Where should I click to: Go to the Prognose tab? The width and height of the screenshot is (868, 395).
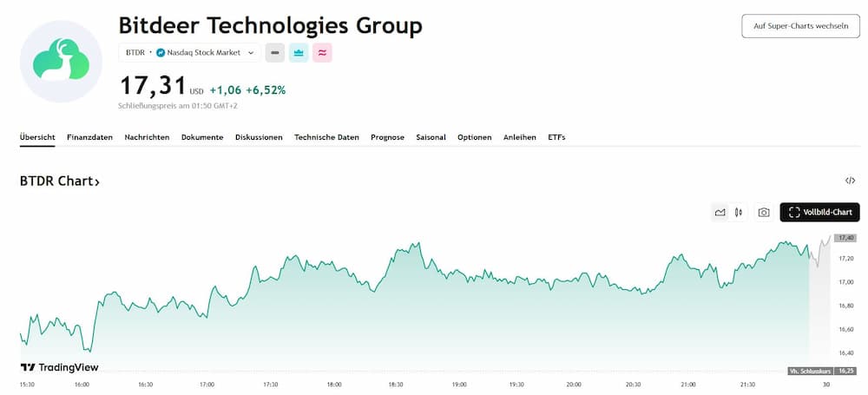point(387,137)
